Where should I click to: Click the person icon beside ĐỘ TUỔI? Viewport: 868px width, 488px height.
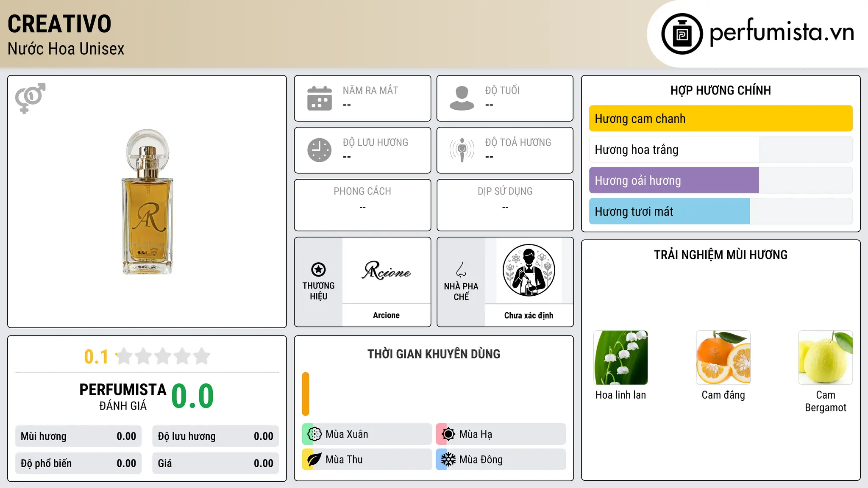point(462,98)
